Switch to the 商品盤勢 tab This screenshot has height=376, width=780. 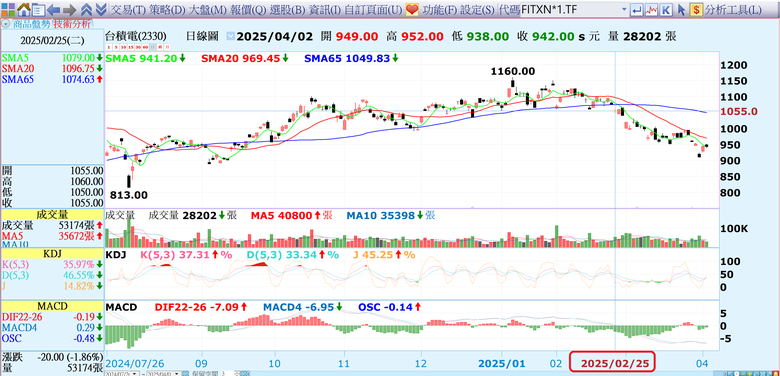[31, 24]
